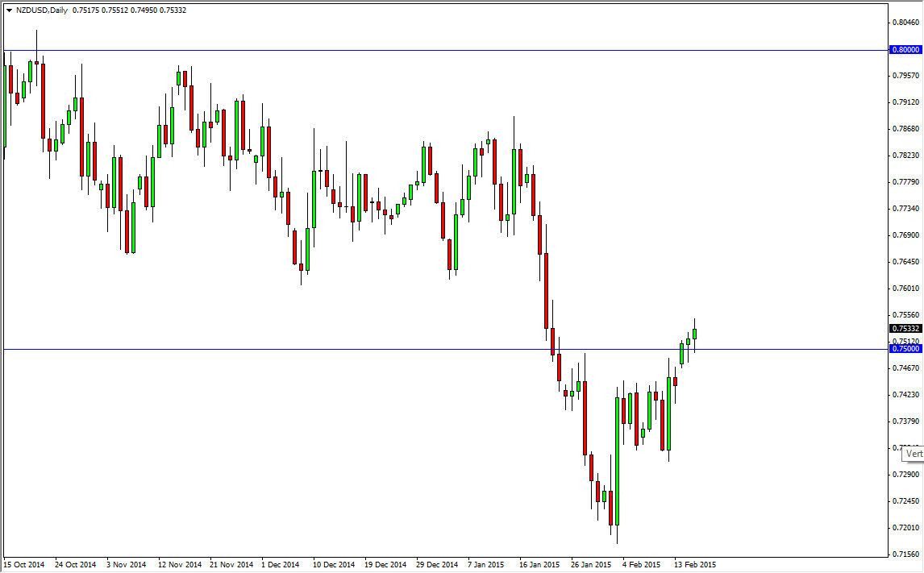Click the rightmost green candlestick on the chart
This screenshot has height=573, width=924.
(x=695, y=332)
